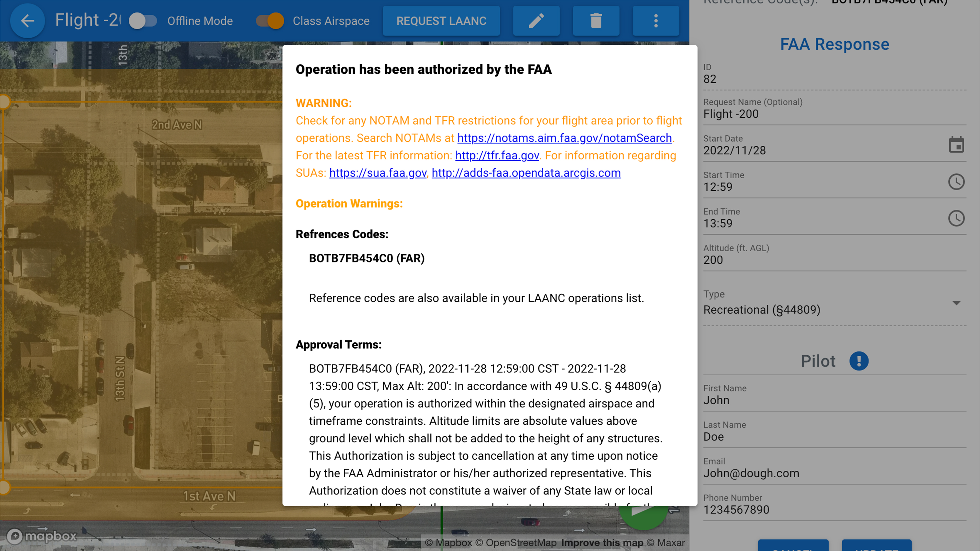This screenshot has width=980, height=551.
Task: Toggle Offline Mode switch
Action: pyautogui.click(x=143, y=20)
